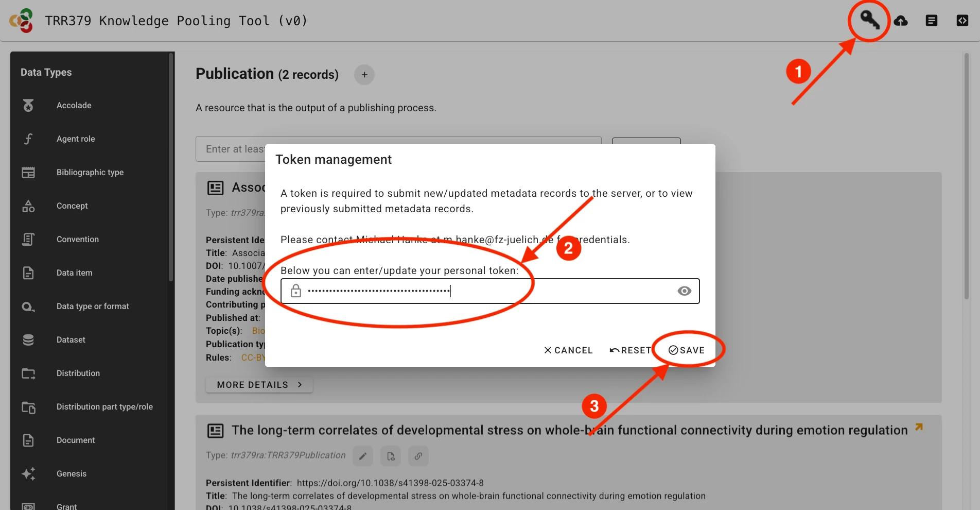Screen dimensions: 980x510
Task: Click the cloud upload icon in top bar
Action: point(902,21)
